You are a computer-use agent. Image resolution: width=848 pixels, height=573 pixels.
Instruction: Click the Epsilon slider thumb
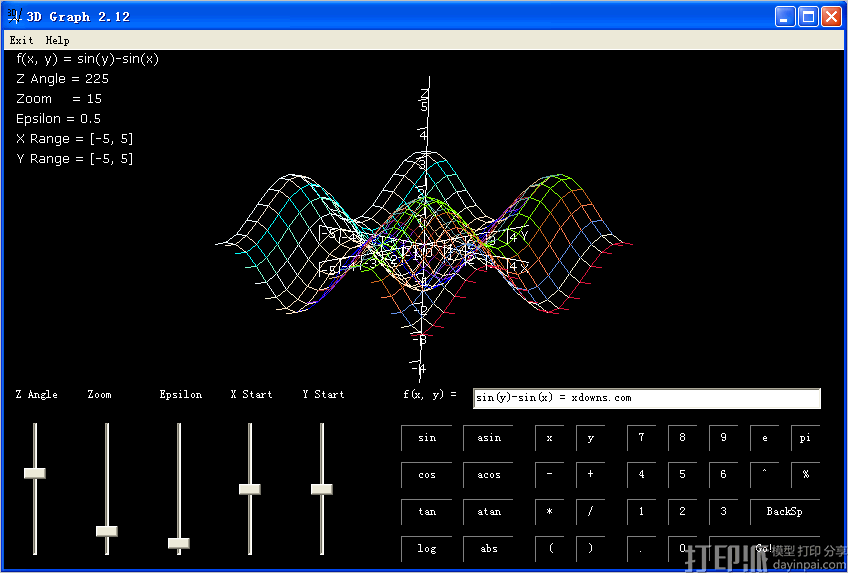pyautogui.click(x=178, y=543)
